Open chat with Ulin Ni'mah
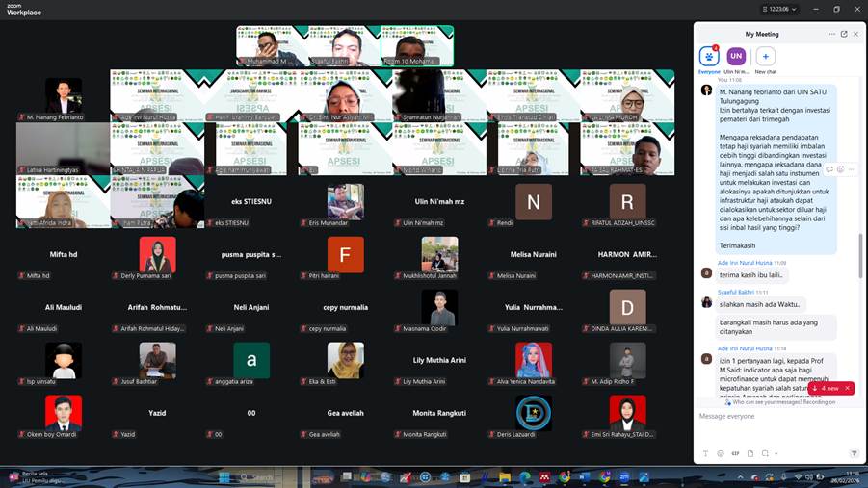The image size is (868, 488). click(x=736, y=57)
